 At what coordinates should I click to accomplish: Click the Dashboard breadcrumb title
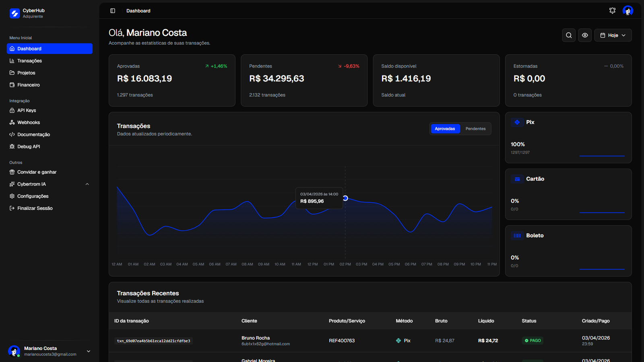coord(138,11)
